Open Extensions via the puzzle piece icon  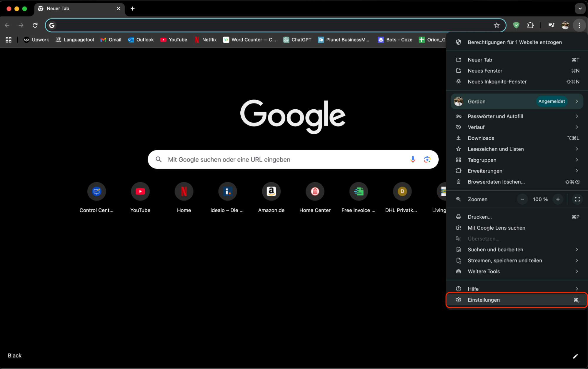(x=530, y=25)
